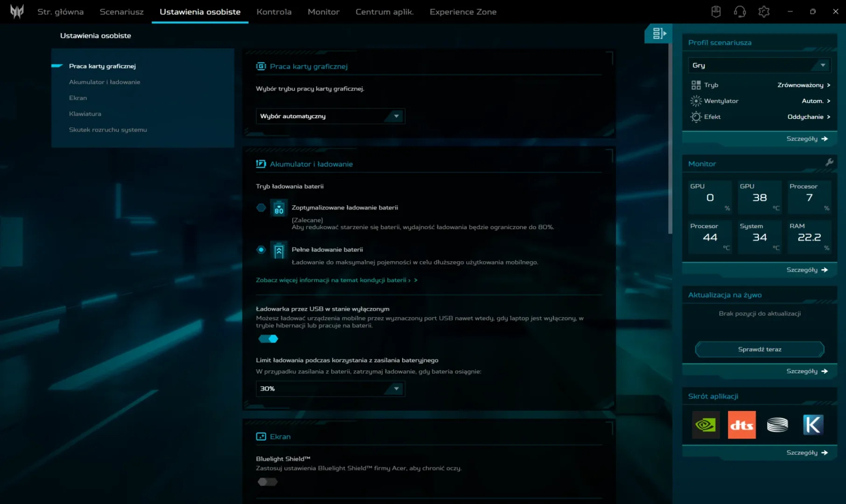The height and width of the screenshot is (504, 846).
Task: Select Zoptymalizowane ładowanie baterii radio button
Action: 261,208
